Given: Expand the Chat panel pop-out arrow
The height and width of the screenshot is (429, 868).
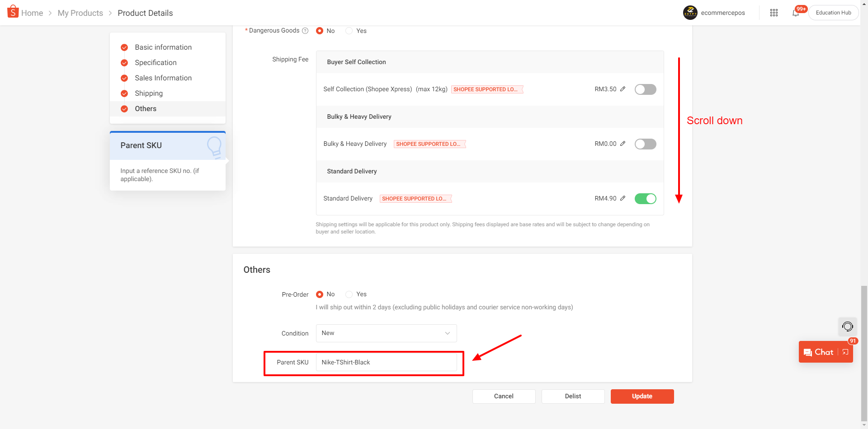Looking at the screenshot, I should click(845, 352).
